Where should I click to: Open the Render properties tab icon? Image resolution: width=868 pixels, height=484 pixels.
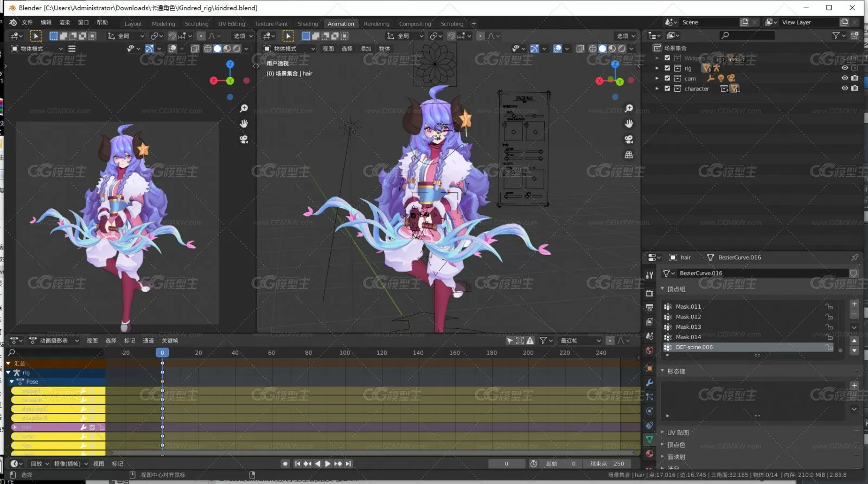coord(649,294)
